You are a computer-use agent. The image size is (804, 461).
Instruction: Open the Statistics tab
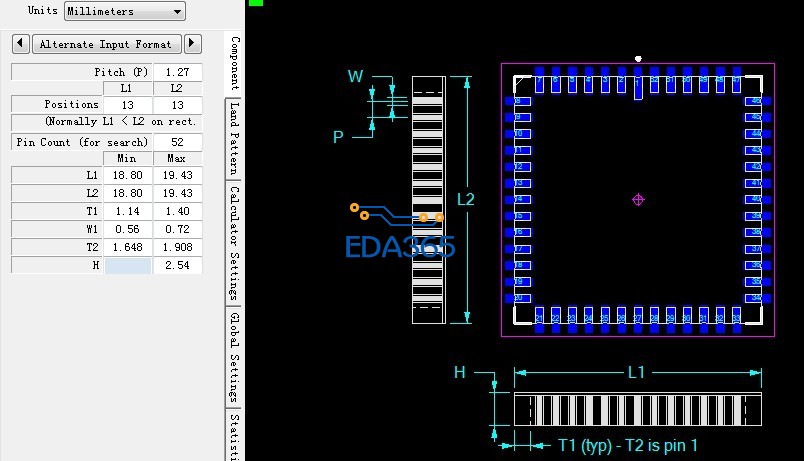(x=234, y=435)
